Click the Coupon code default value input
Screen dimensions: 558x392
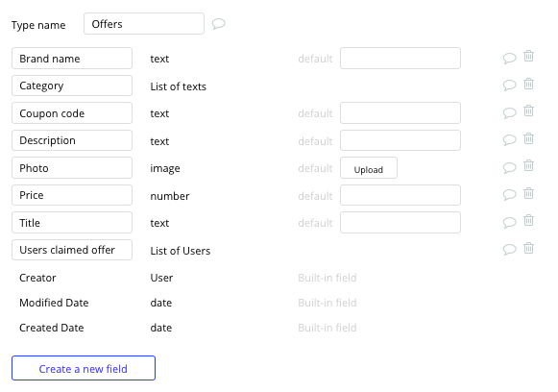click(400, 113)
